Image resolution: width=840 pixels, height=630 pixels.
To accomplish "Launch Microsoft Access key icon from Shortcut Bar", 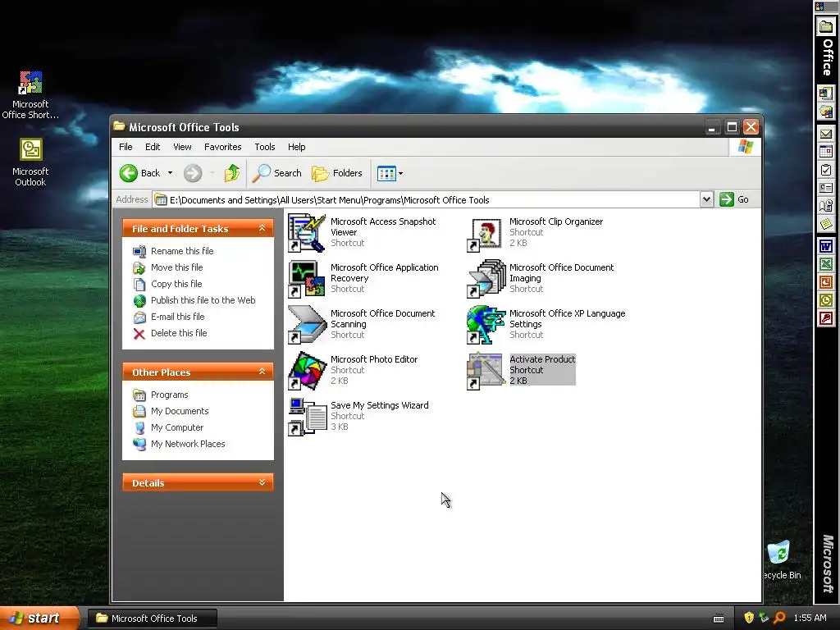I will click(x=825, y=319).
